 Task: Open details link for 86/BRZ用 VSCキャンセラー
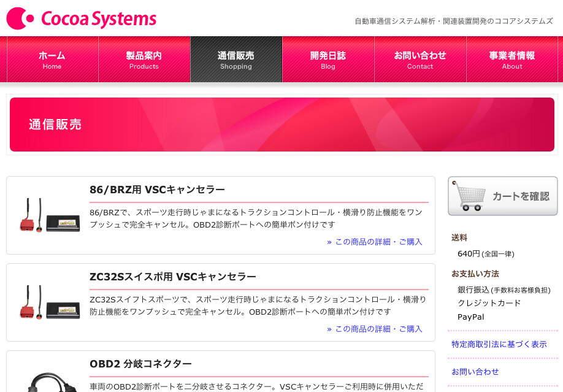click(x=375, y=242)
